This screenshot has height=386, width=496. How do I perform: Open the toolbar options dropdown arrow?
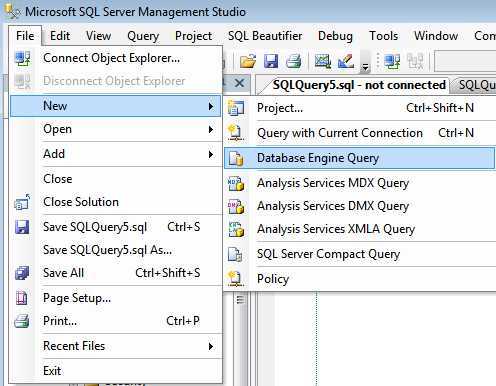(x=365, y=66)
